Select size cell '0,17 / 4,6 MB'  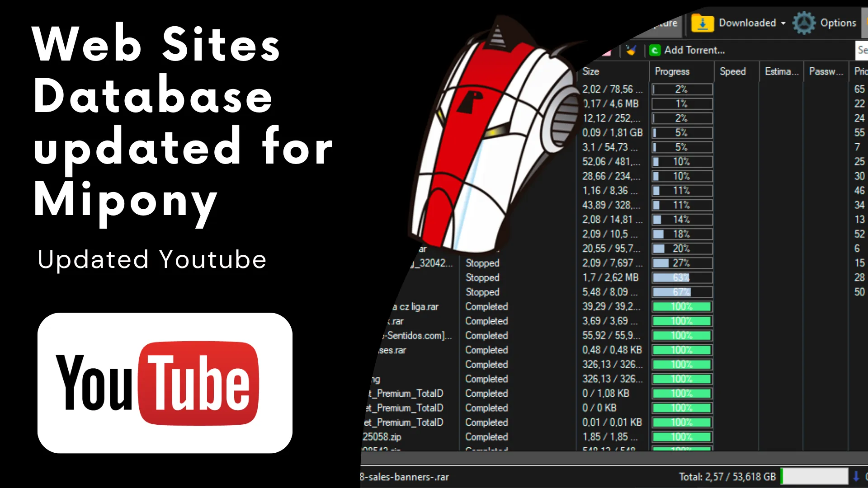610,104
